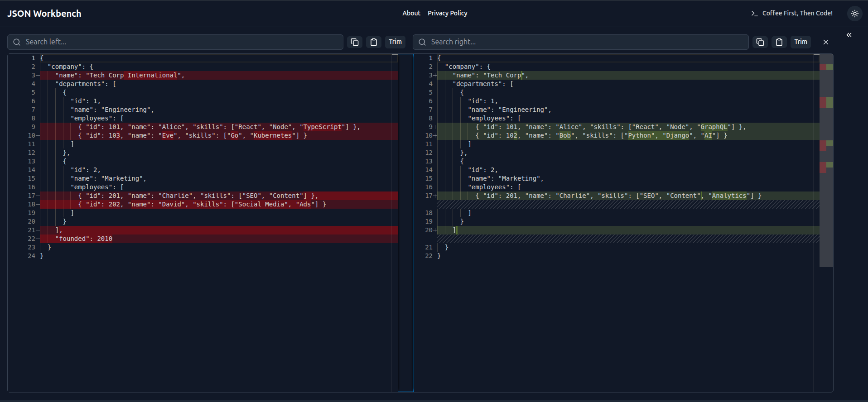Click the name "Eve" in the left editor

(x=168, y=135)
